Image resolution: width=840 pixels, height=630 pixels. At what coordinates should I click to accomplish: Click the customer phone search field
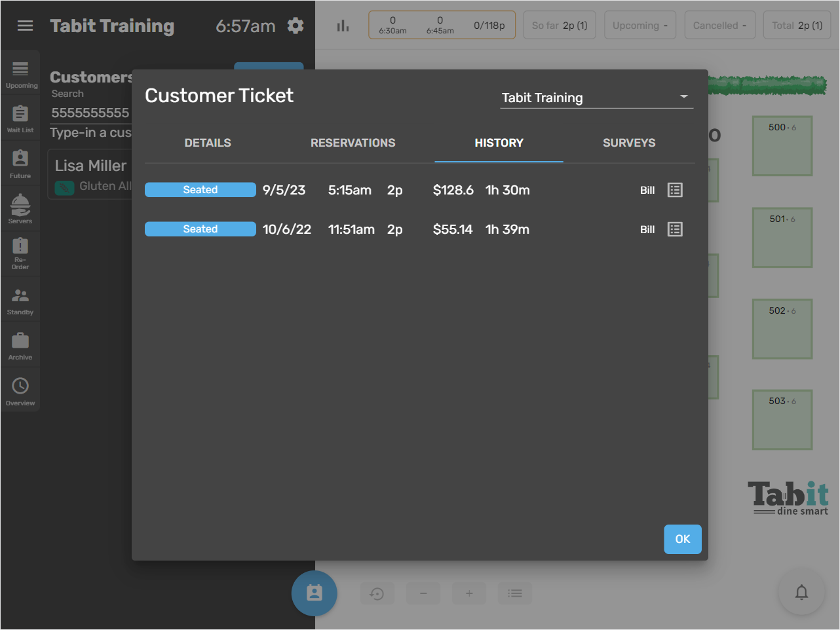click(90, 113)
